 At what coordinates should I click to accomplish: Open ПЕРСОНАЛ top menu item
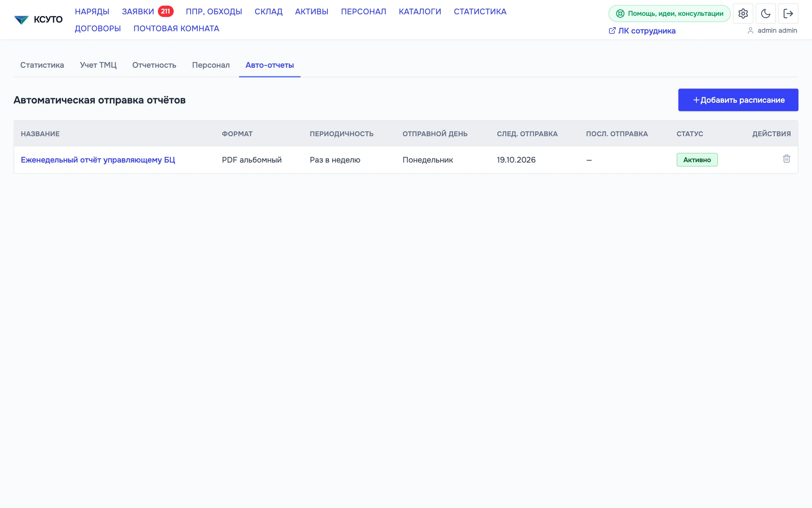click(364, 12)
